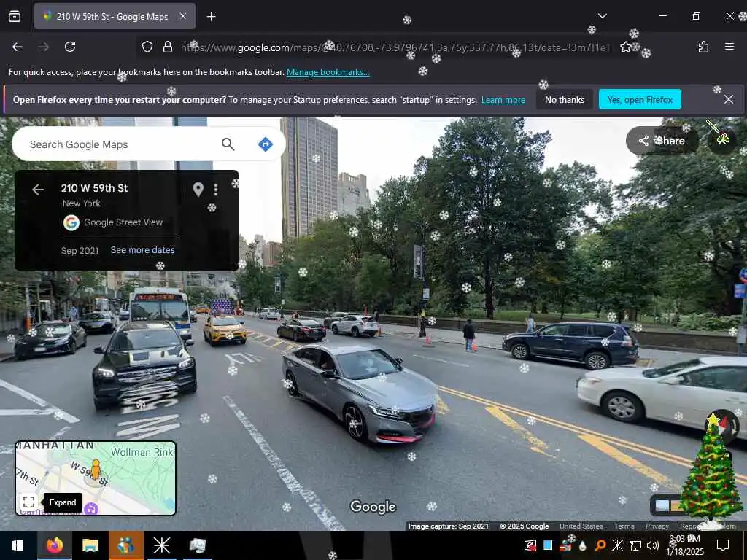This screenshot has width=747, height=560.
Task: Dismiss the startup notification bar with X
Action: (729, 99)
